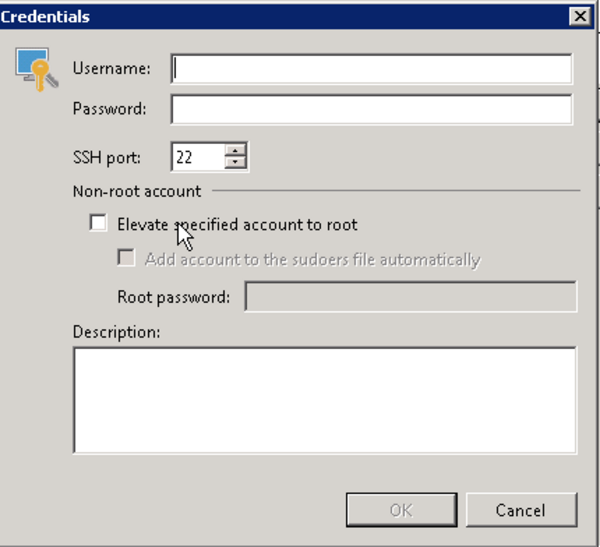Click the "Description:" label
The image size is (600, 547).
[117, 331]
